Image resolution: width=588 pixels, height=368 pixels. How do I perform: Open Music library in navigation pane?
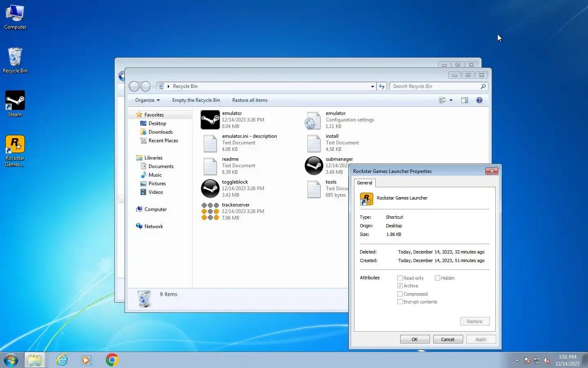(155, 175)
